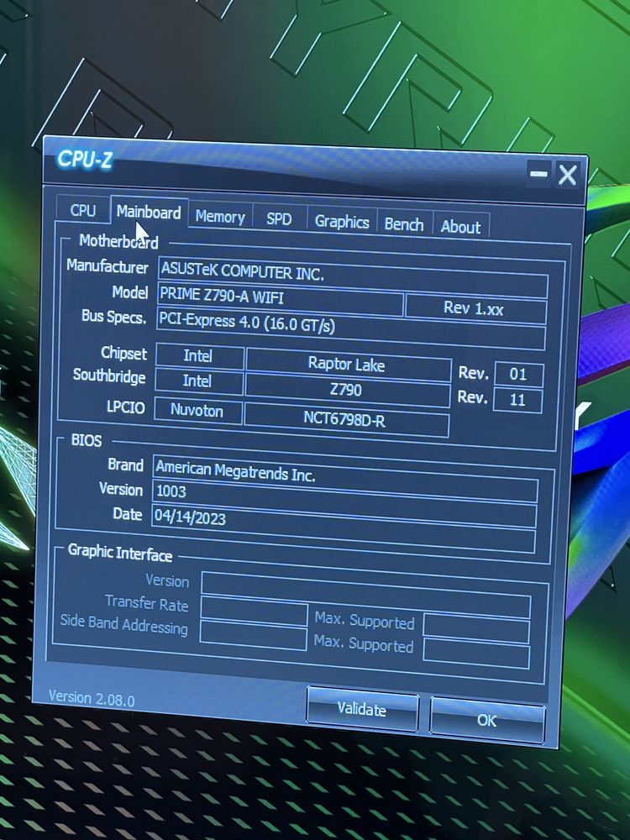Switch to the CPU tab
The width and height of the screenshot is (630, 840).
point(83,209)
